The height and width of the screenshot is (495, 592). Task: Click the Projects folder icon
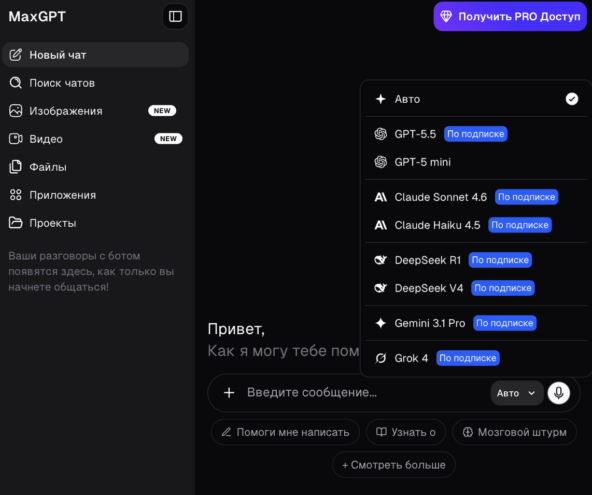click(x=15, y=223)
